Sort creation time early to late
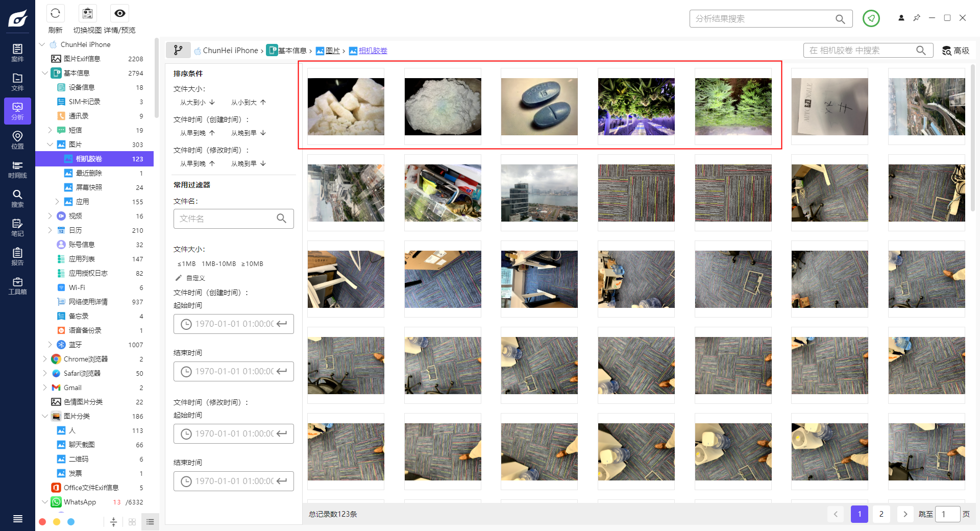 pyautogui.click(x=198, y=133)
